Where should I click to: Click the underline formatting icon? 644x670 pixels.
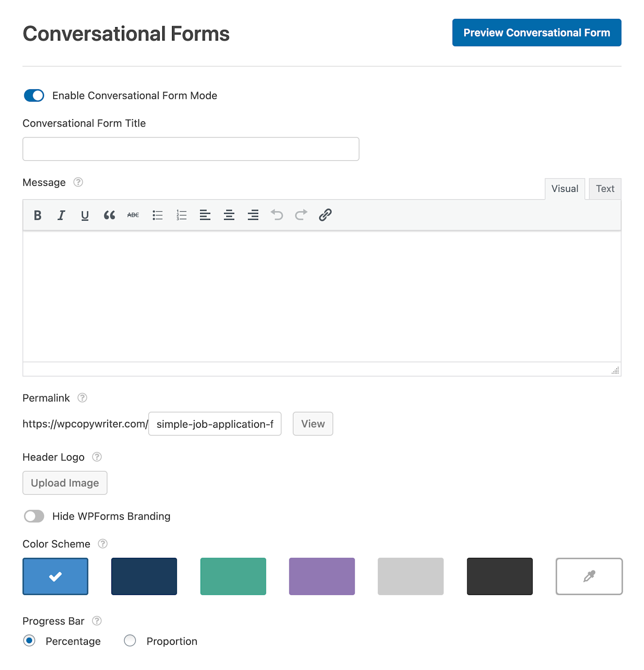pyautogui.click(x=85, y=215)
